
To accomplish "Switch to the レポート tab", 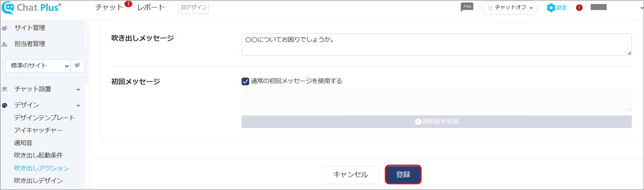I will click(x=151, y=7).
